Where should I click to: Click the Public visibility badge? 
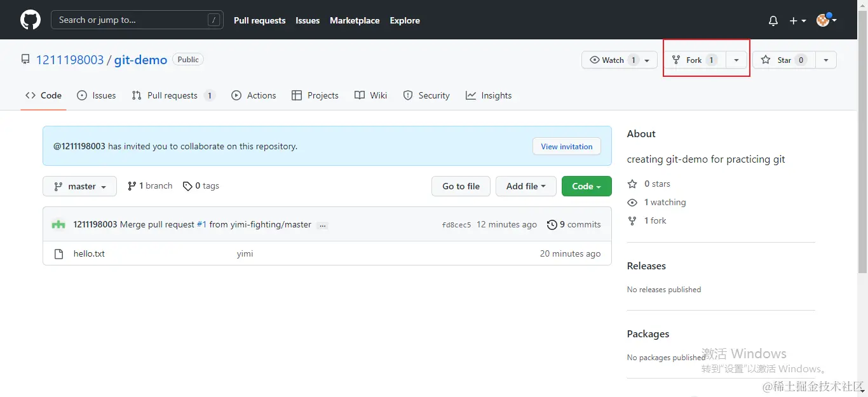[188, 60]
